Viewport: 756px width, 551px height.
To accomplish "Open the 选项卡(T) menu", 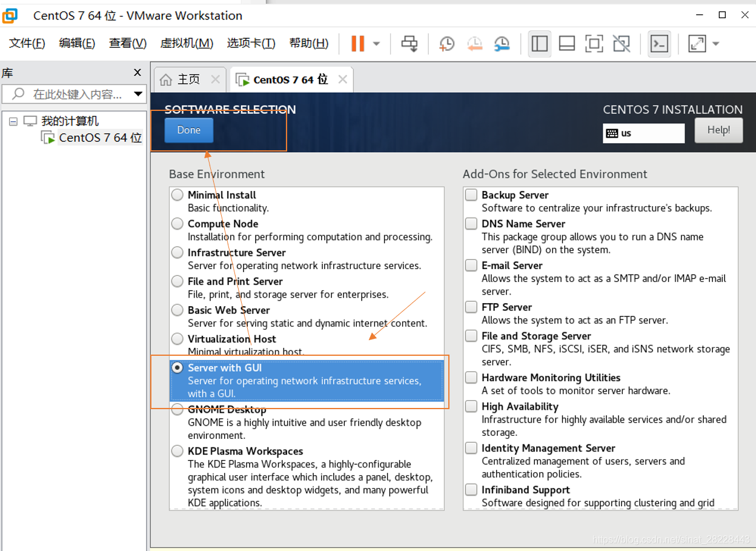I will 251,43.
